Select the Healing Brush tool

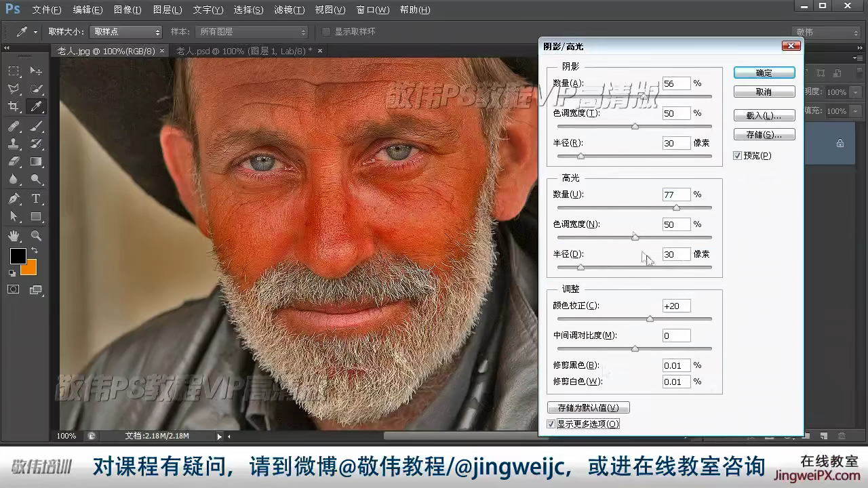pyautogui.click(x=14, y=126)
